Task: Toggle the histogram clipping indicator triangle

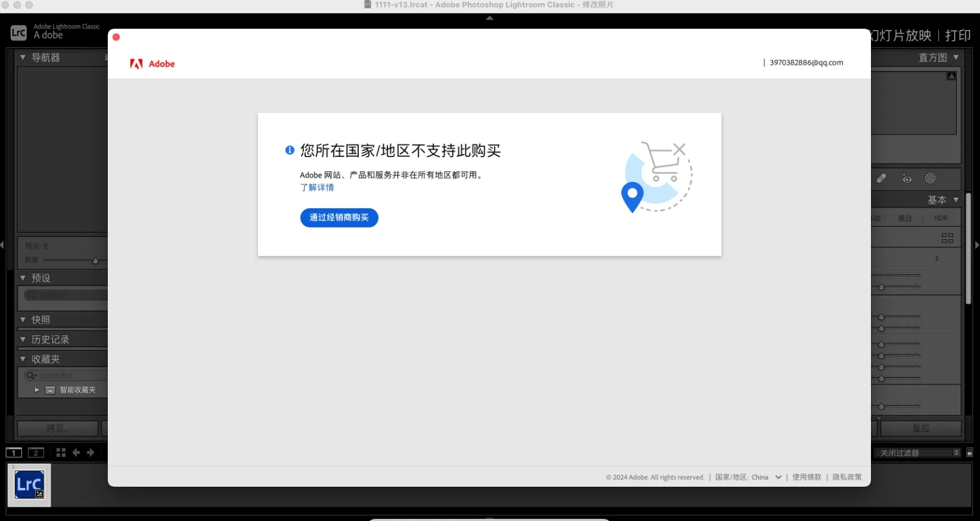Action: (951, 76)
